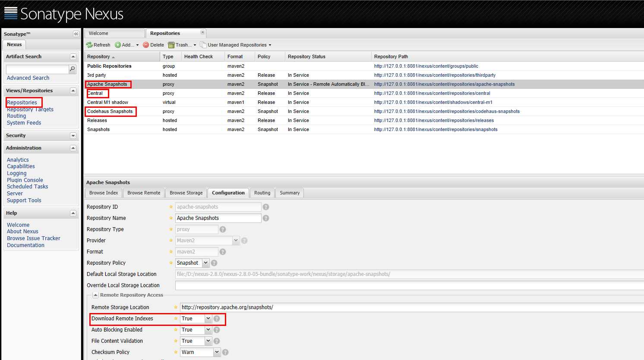Click help icon for Download Remote Indexes
Viewport: 644px width, 360px height.
217,319
